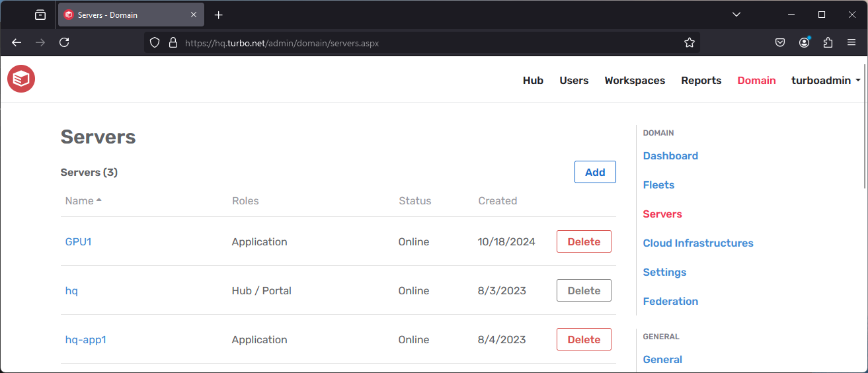The height and width of the screenshot is (373, 868).
Task: Open a new tab with plus
Action: pos(219,15)
